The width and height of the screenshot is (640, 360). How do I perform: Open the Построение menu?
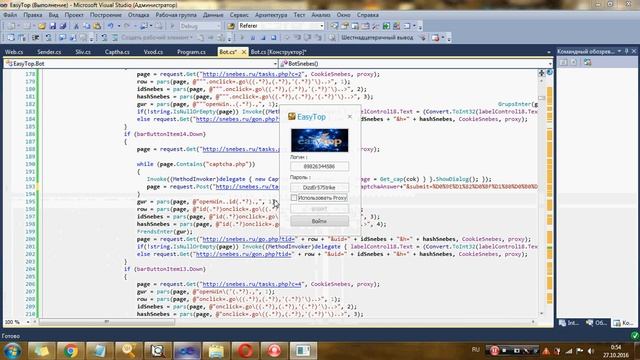106,15
